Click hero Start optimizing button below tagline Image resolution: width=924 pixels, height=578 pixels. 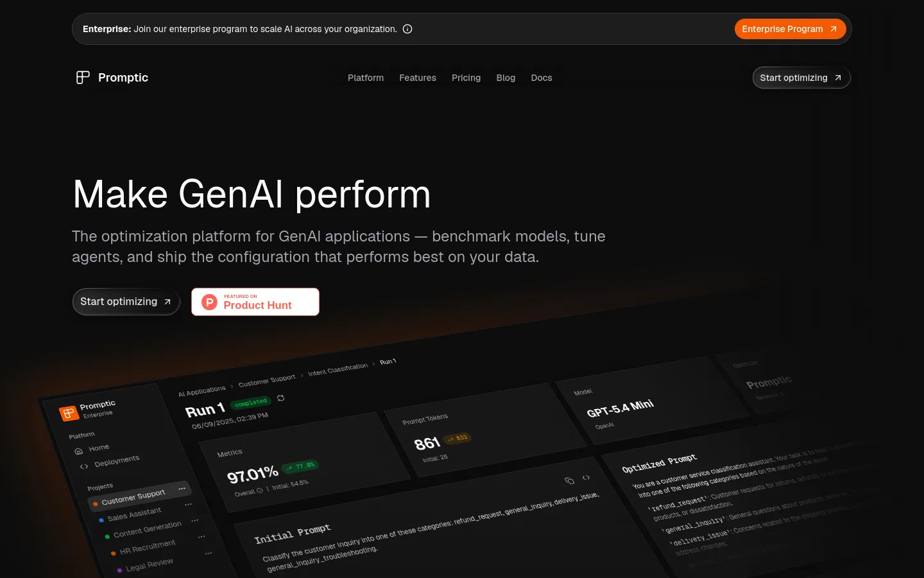click(x=126, y=302)
